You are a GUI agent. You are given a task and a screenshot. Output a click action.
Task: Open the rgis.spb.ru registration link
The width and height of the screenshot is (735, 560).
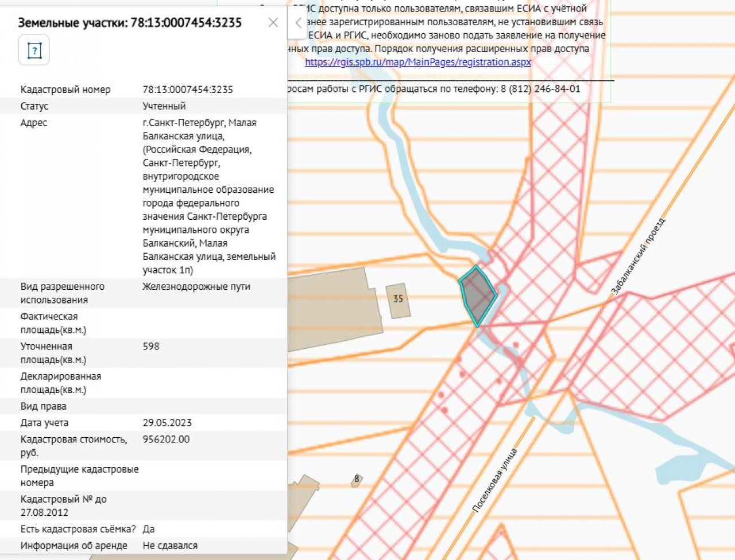tap(417, 62)
